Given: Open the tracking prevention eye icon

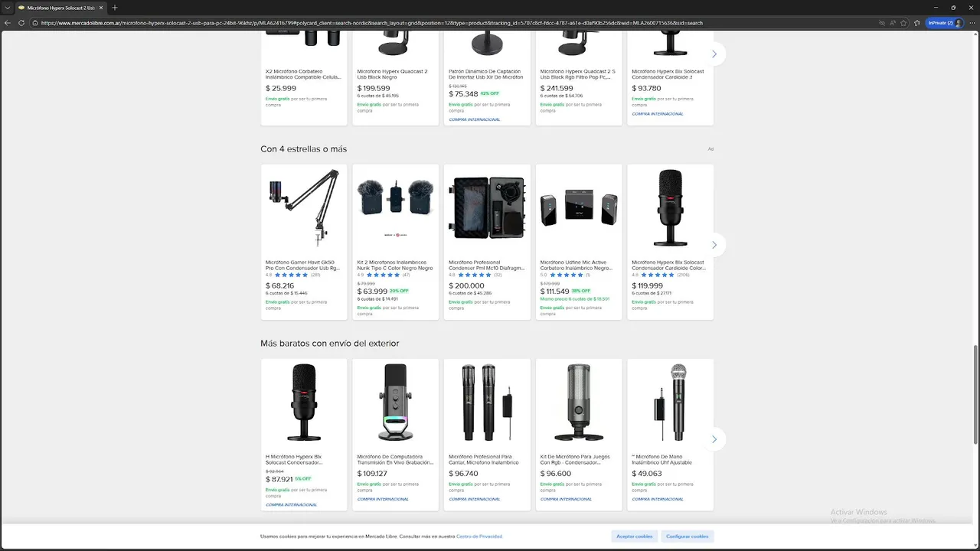Looking at the screenshot, I should pos(882,23).
